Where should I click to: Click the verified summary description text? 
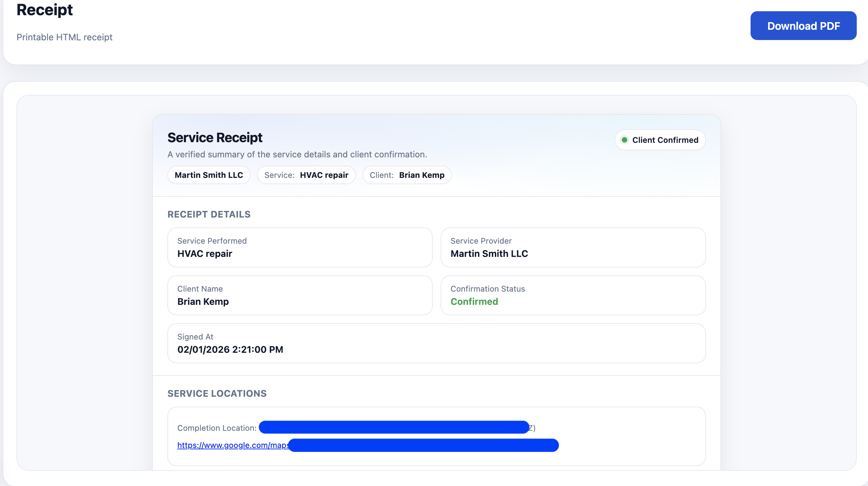tap(297, 155)
